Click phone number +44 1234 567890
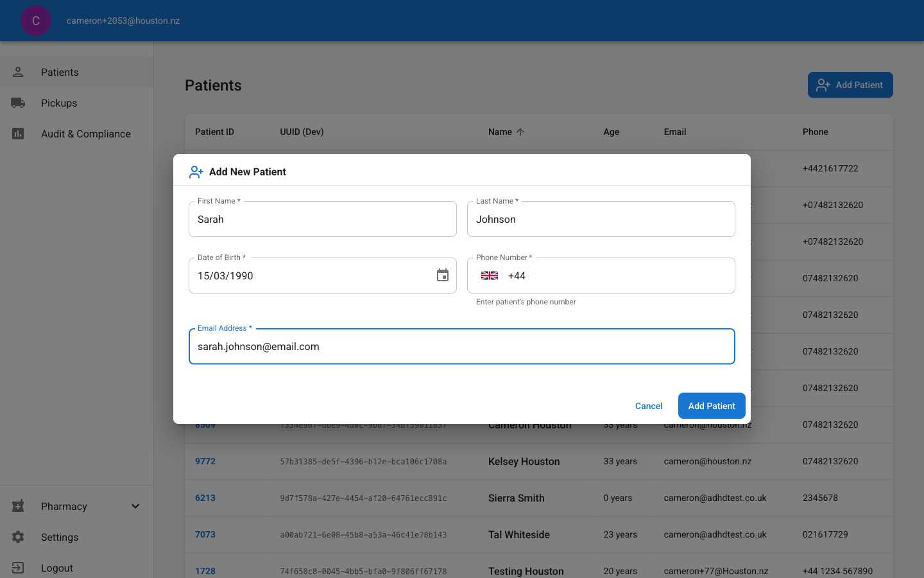Viewport: 924px width, 578px height. [837, 571]
